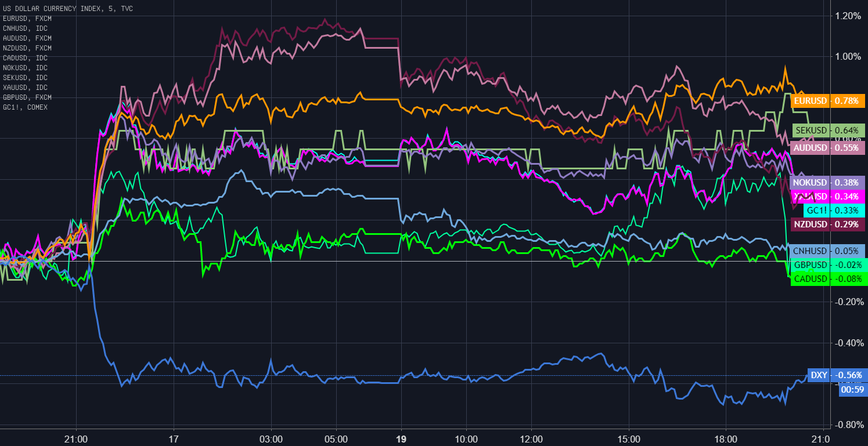Click the -0.40% scale axis label
The height and width of the screenshot is (446, 868).
tap(847, 343)
